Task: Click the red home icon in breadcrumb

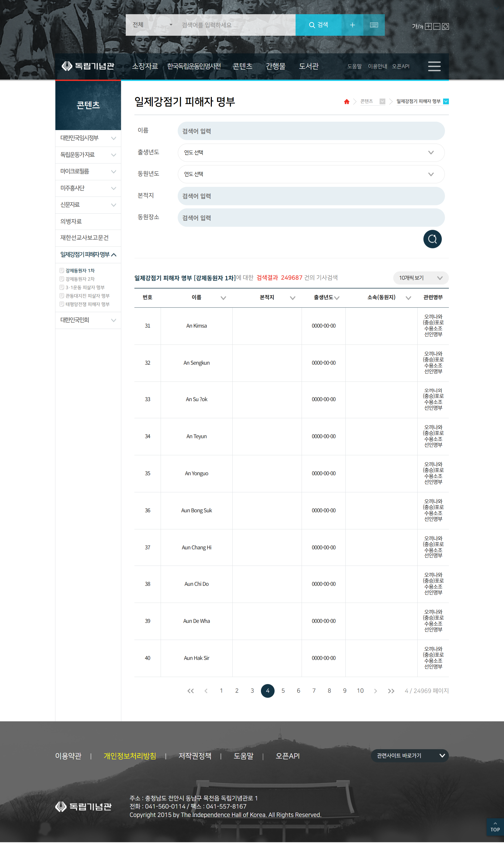Action: click(x=346, y=102)
